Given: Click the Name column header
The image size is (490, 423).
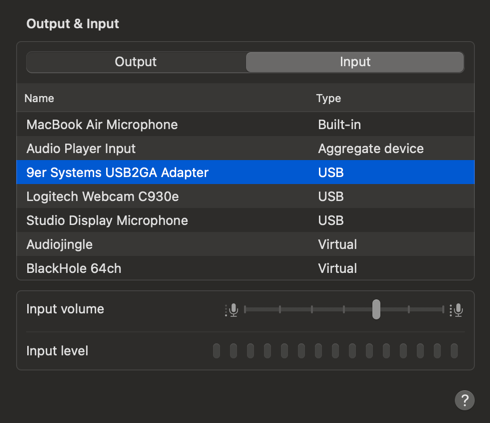Looking at the screenshot, I should [39, 98].
